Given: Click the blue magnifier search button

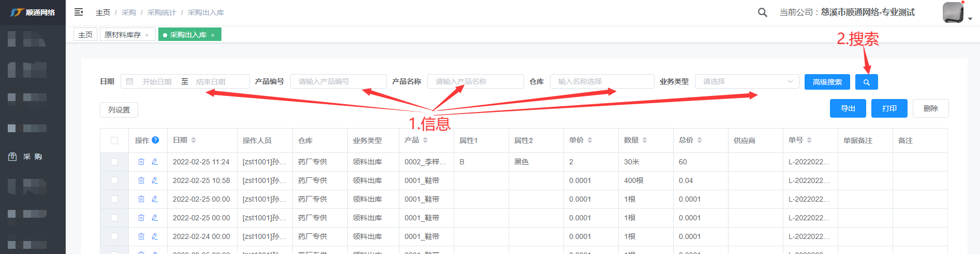Looking at the screenshot, I should 866,82.
